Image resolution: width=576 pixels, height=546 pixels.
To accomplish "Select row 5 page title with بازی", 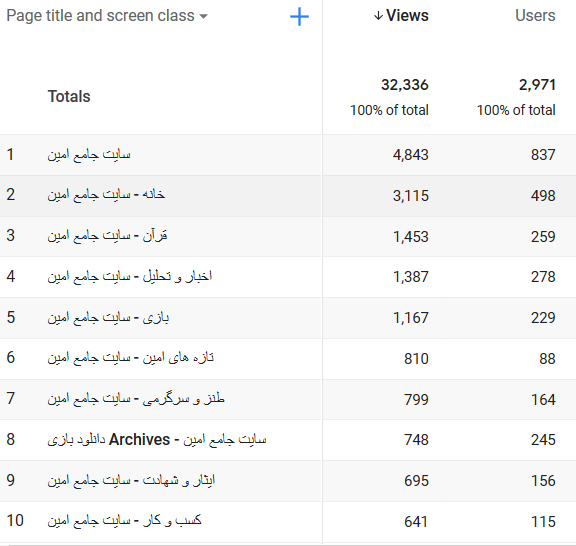I will click(108, 317).
